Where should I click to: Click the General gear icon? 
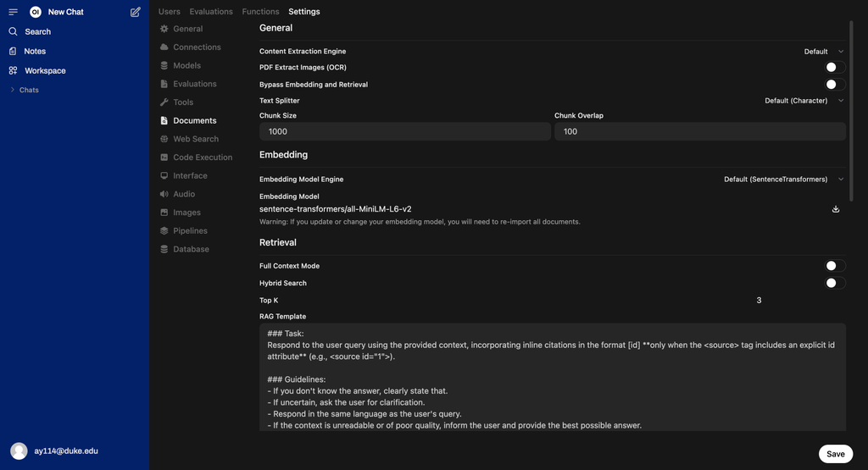164,29
